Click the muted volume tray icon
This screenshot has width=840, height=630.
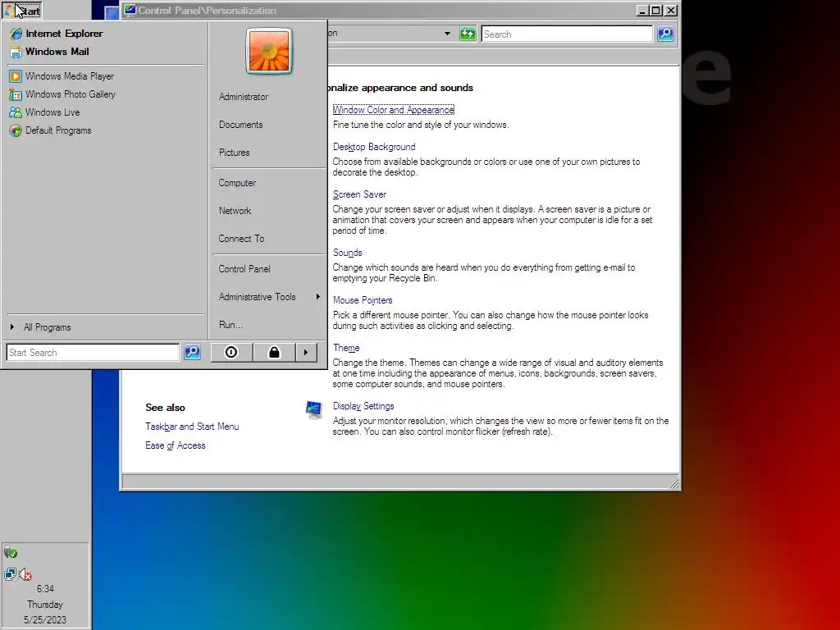click(x=25, y=575)
